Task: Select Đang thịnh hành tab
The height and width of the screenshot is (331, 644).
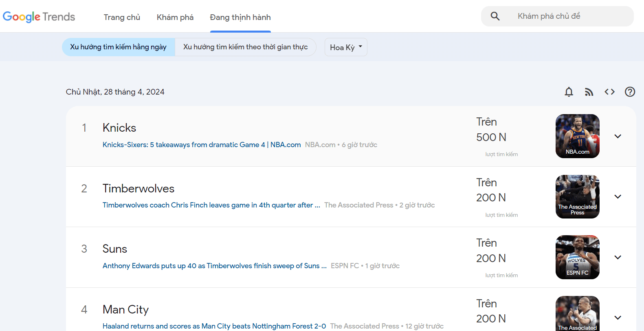Action: [x=240, y=17]
